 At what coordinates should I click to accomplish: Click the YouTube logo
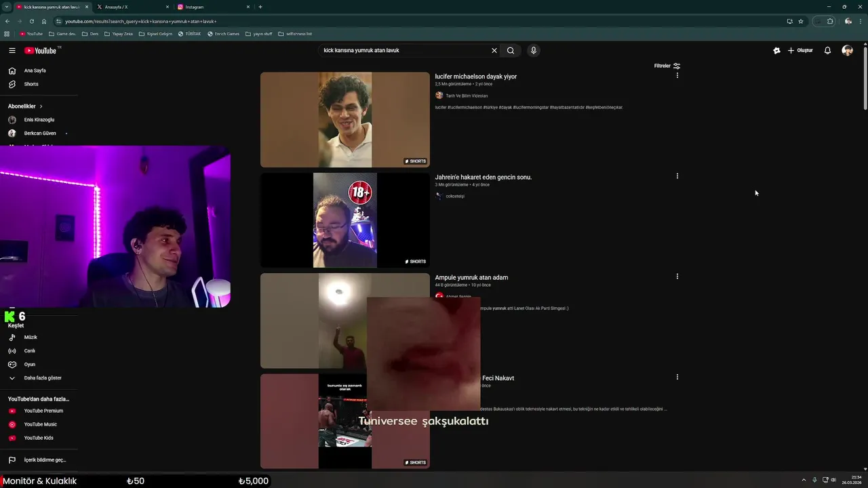(41, 51)
